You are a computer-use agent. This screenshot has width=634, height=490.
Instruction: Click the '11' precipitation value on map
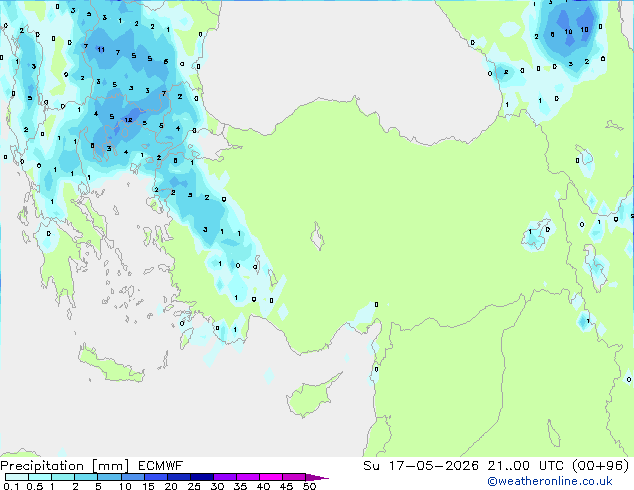click(101, 50)
